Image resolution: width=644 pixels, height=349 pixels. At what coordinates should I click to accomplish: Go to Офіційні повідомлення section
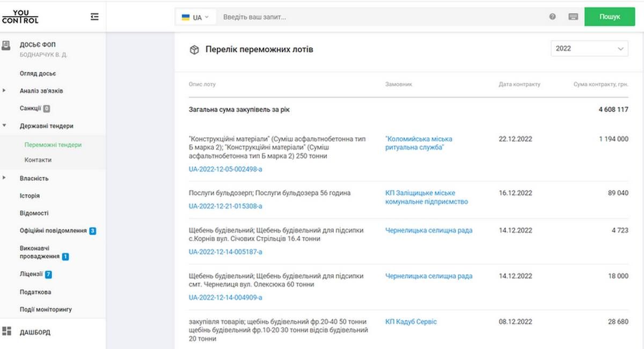(x=53, y=231)
